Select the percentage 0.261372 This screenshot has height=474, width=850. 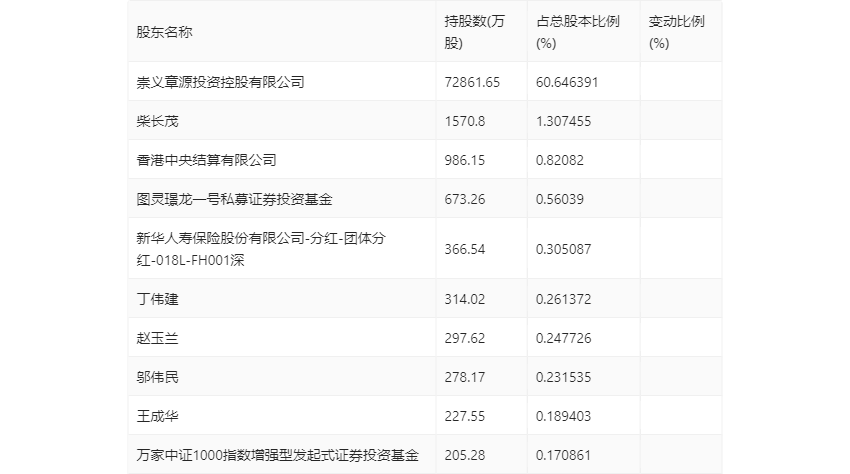click(x=563, y=299)
